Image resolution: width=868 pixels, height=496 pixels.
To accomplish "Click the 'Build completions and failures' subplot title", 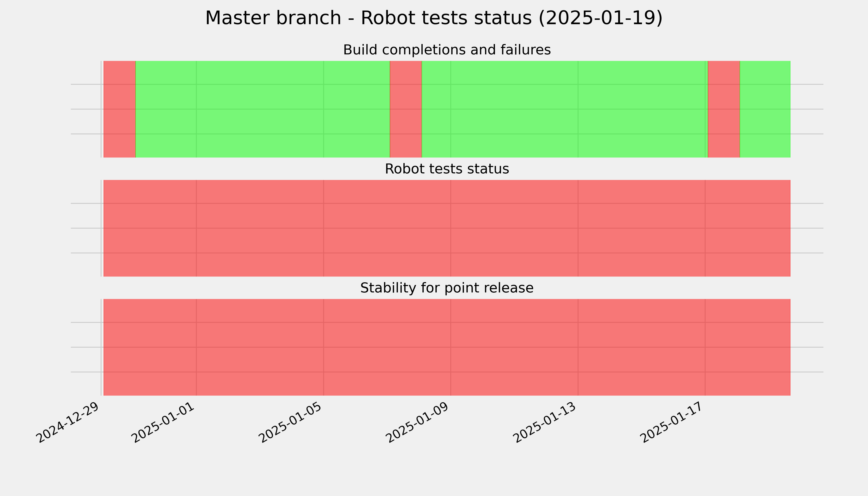I will (447, 50).
